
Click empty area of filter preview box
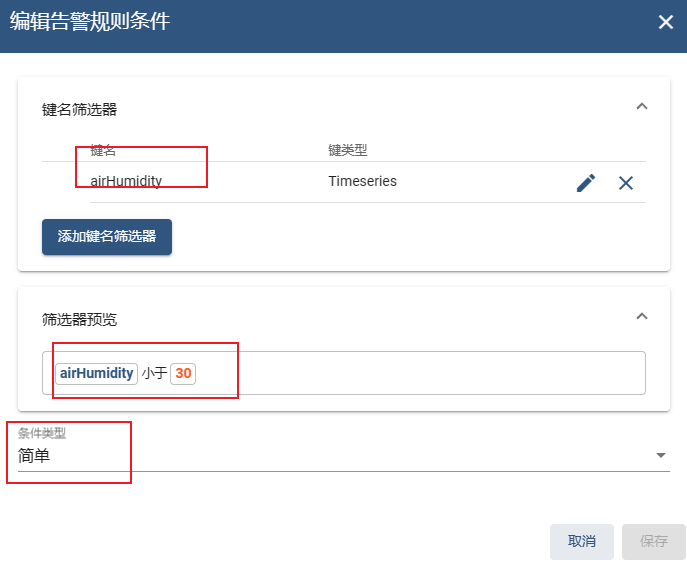pyautogui.click(x=421, y=373)
